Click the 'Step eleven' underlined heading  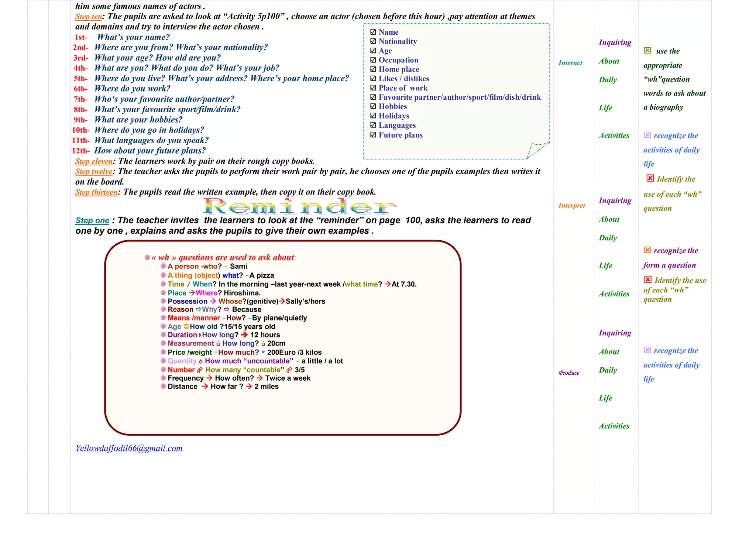(x=94, y=161)
